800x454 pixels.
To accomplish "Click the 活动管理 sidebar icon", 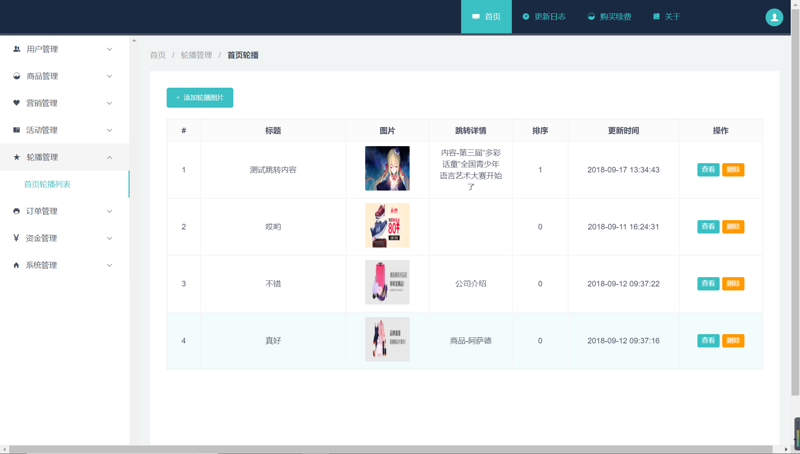I will (16, 130).
